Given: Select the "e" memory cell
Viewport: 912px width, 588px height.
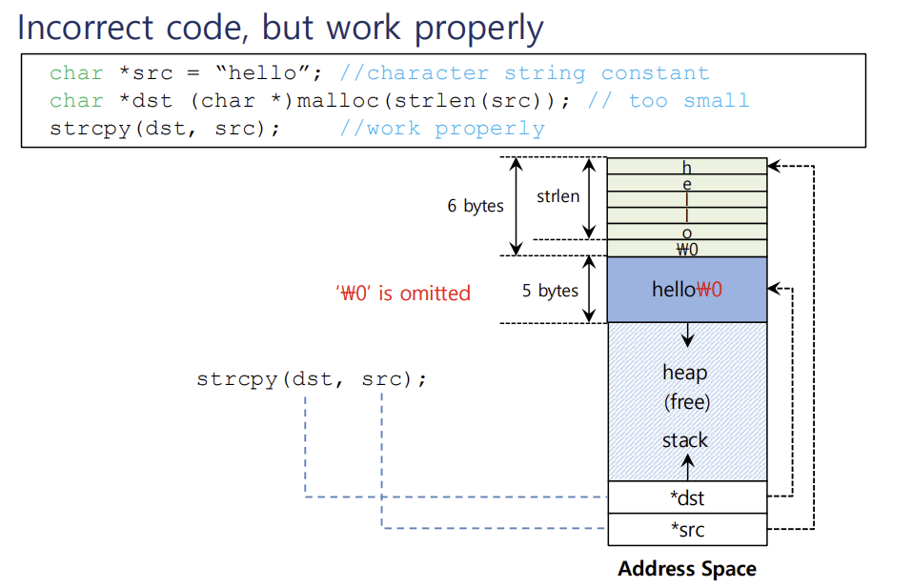Looking at the screenshot, I should tap(687, 183).
